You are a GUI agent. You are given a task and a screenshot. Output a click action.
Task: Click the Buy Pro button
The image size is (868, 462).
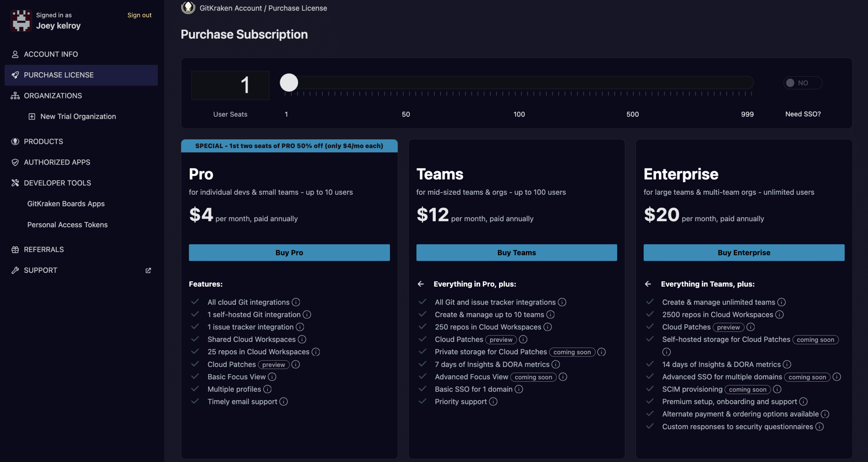289,252
